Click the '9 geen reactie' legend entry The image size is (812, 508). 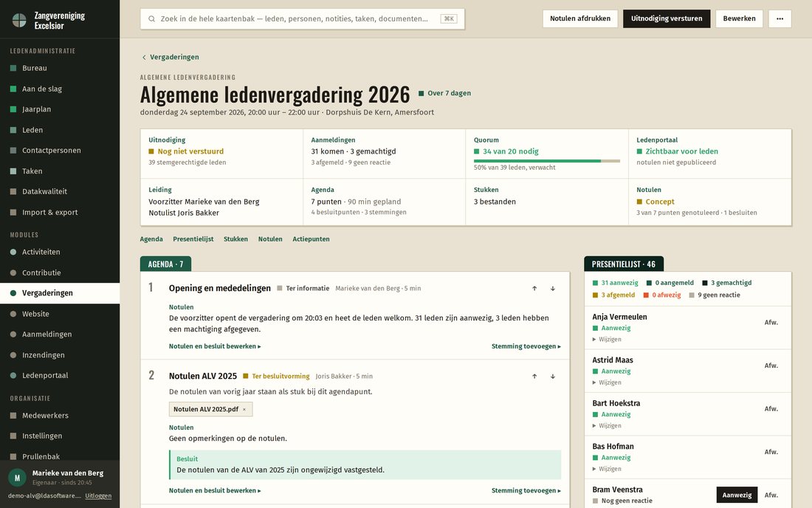[714, 295]
